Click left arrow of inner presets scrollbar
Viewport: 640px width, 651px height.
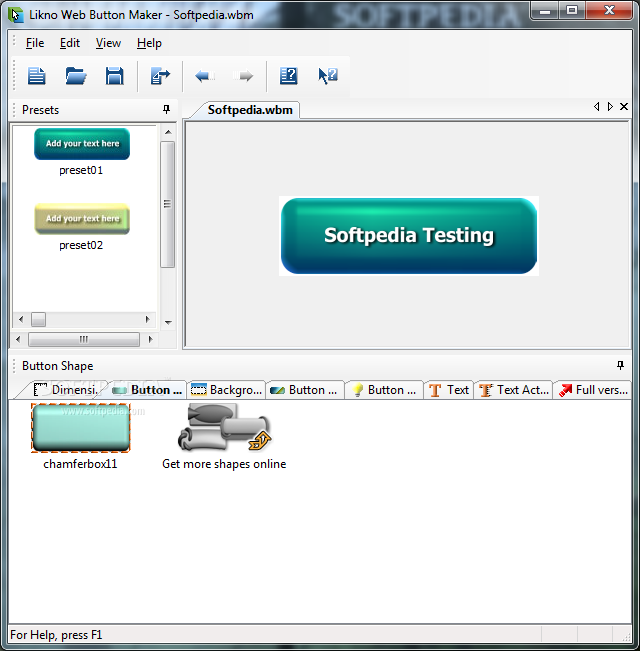21,319
